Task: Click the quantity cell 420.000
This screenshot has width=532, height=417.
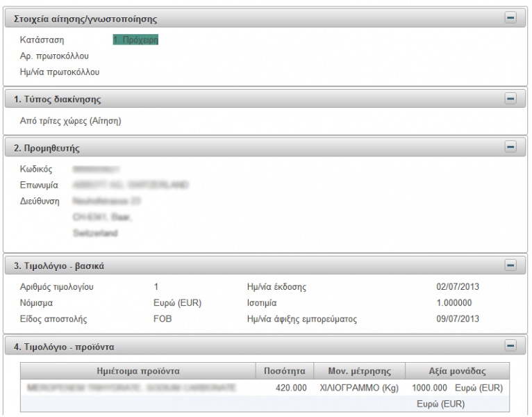Action: (x=291, y=388)
